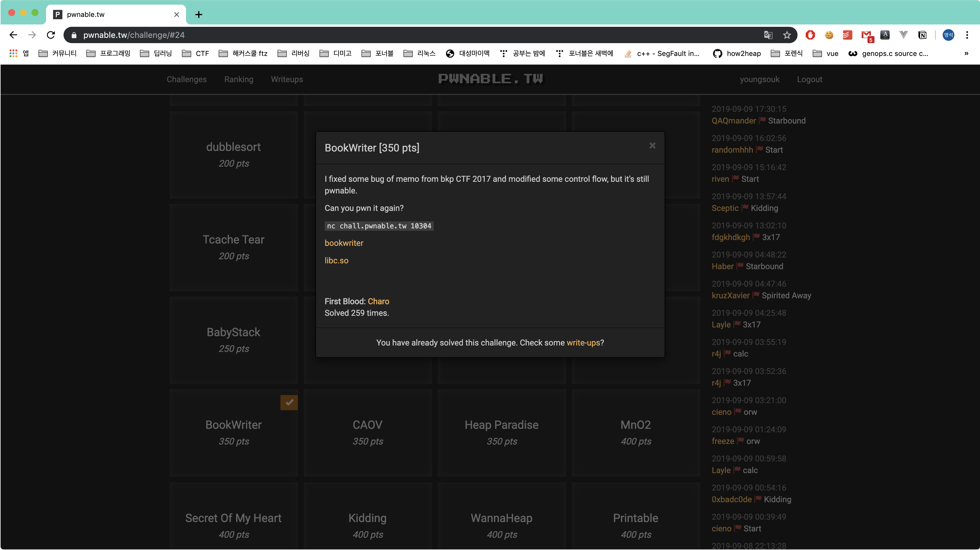Expand the hidden bookmarks overflow chevron
The image size is (980, 550).
pyautogui.click(x=966, y=53)
